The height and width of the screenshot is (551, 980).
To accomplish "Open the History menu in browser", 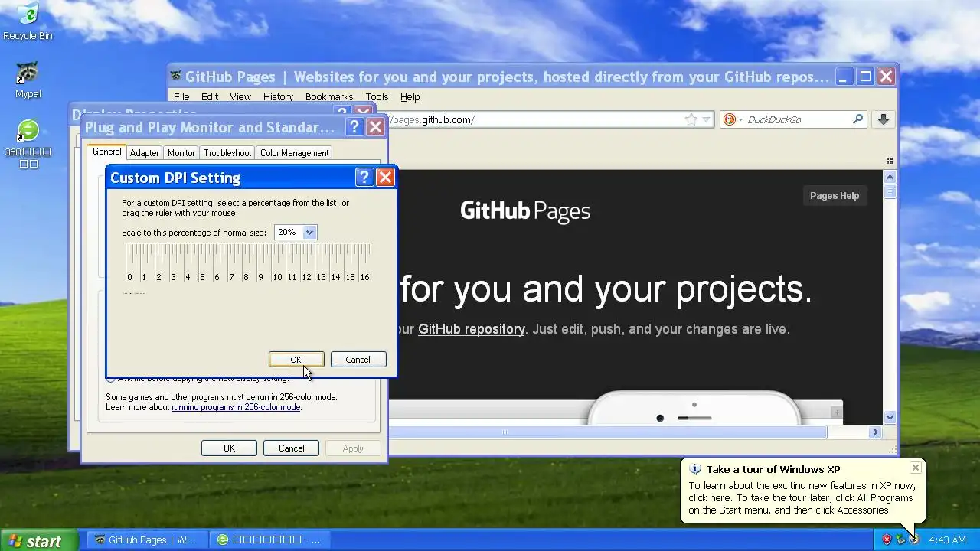I will click(278, 96).
